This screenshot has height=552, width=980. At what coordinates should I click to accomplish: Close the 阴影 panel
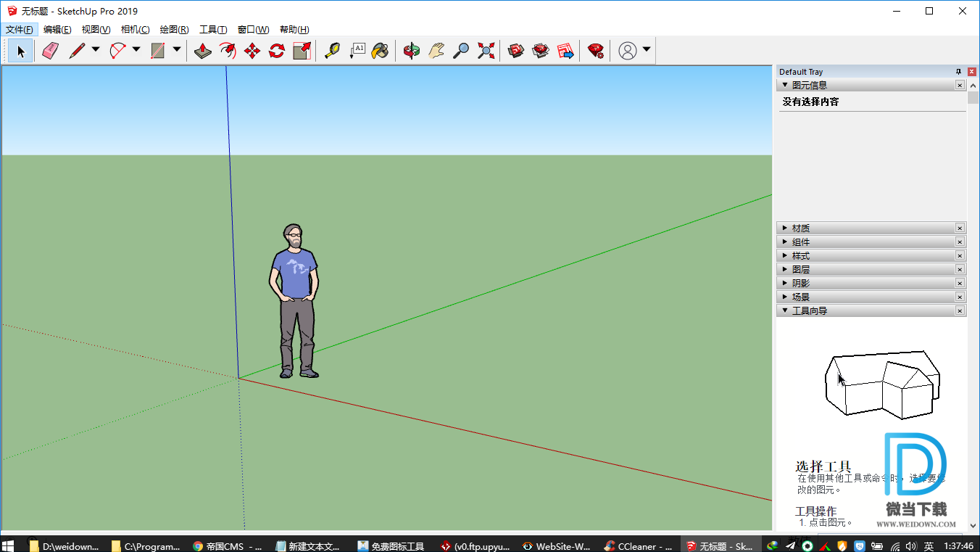pyautogui.click(x=960, y=284)
